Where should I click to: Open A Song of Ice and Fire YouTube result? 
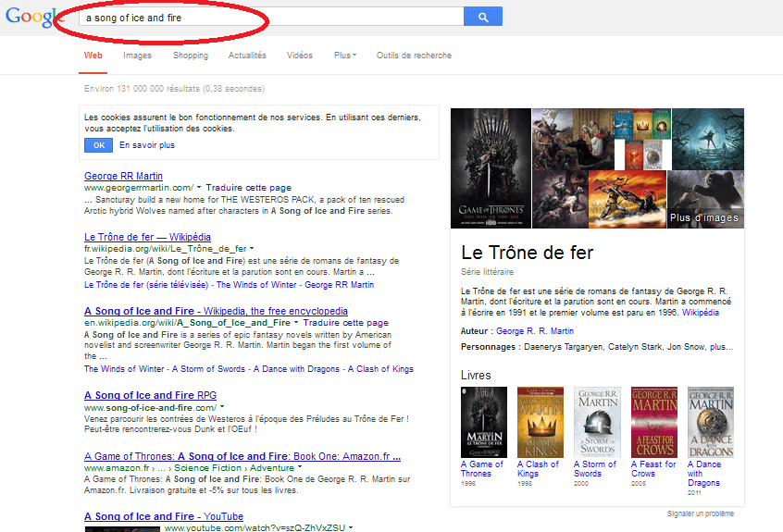click(164, 516)
